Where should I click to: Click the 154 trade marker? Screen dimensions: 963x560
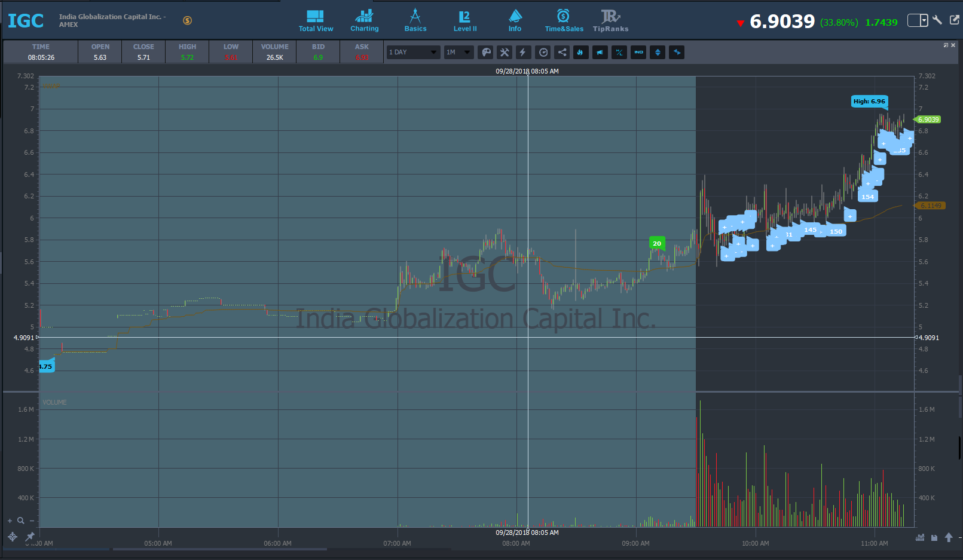tap(867, 197)
